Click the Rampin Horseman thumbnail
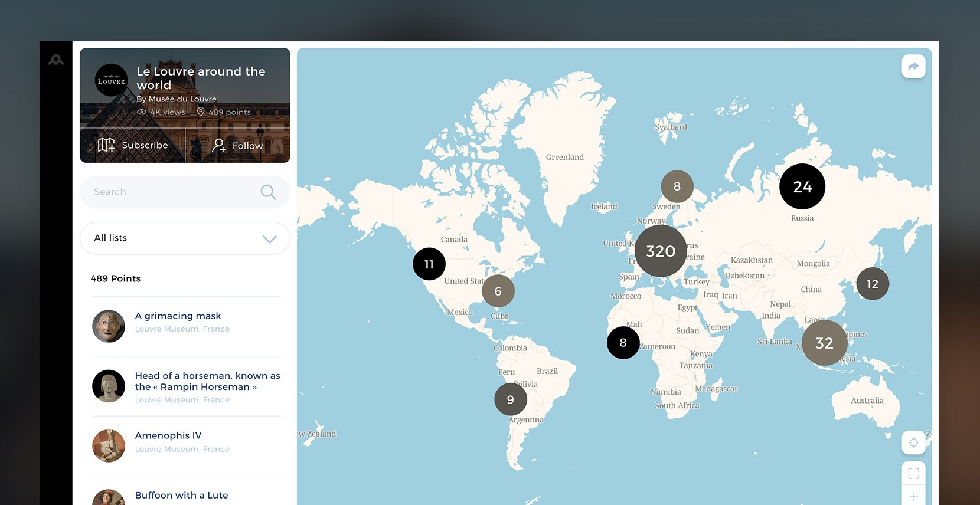 (x=109, y=386)
